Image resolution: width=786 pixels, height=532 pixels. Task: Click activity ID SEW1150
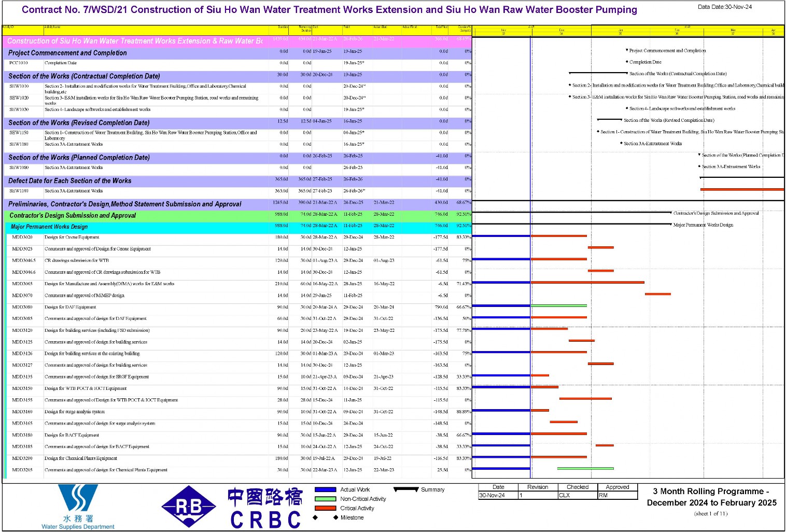click(x=19, y=133)
